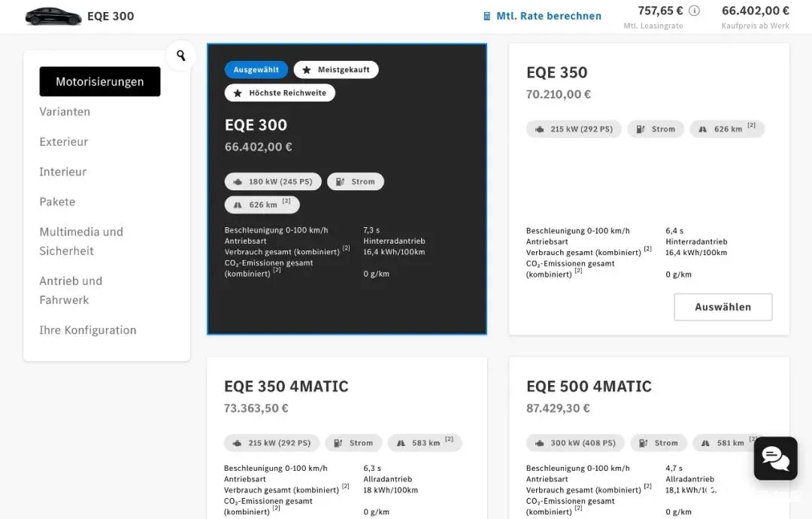The image size is (812, 519).
Task: Select the EQE 350 4MATIC card title
Action: point(286,387)
